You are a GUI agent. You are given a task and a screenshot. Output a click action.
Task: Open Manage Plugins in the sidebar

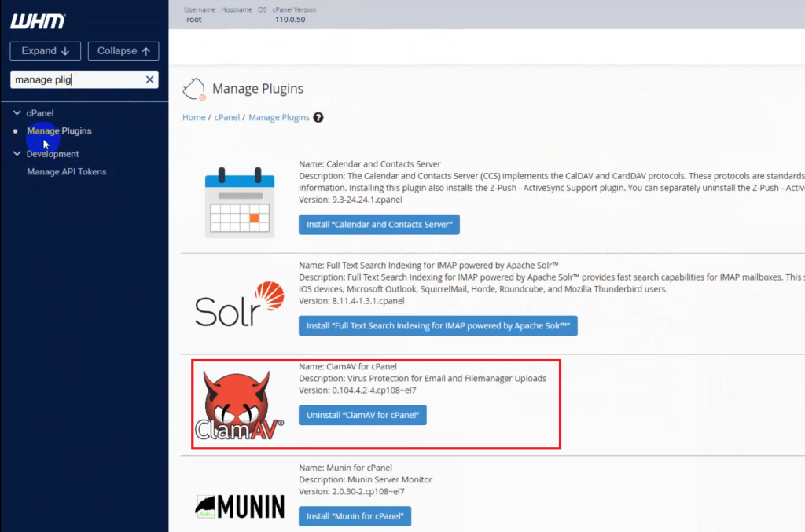point(59,131)
